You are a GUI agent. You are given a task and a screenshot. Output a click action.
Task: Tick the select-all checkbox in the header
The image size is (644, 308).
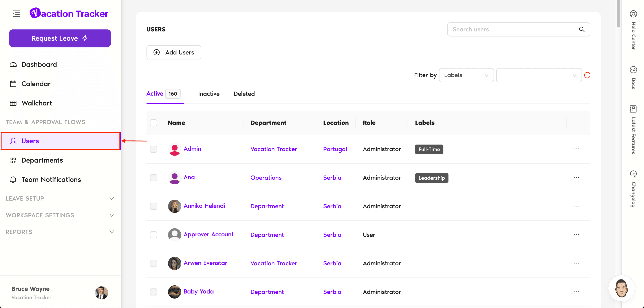[x=154, y=123]
